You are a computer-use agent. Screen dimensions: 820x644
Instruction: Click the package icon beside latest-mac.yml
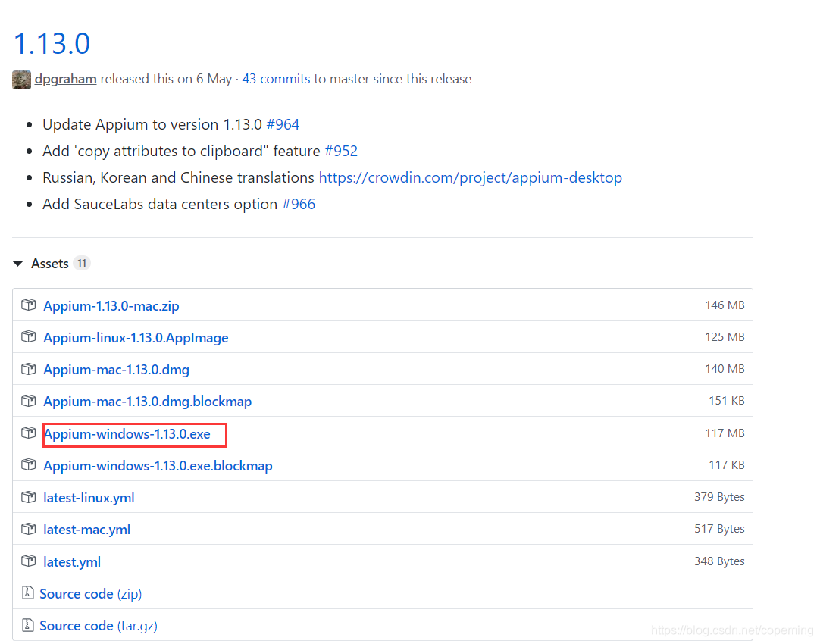pyautogui.click(x=28, y=529)
